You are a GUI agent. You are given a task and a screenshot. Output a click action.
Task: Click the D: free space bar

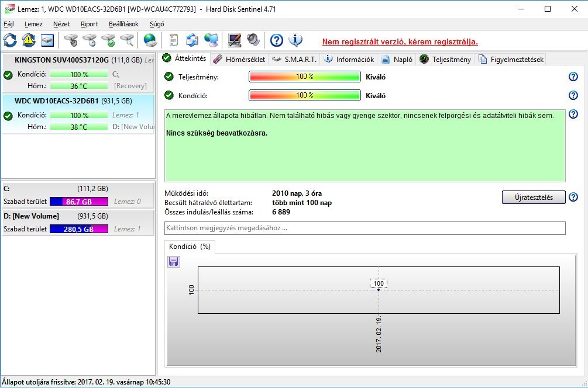[x=79, y=229]
